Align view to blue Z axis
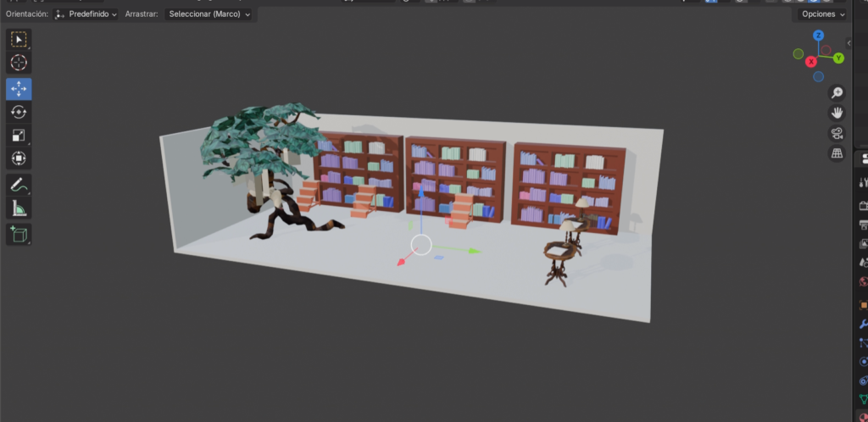The image size is (868, 422). click(x=818, y=36)
